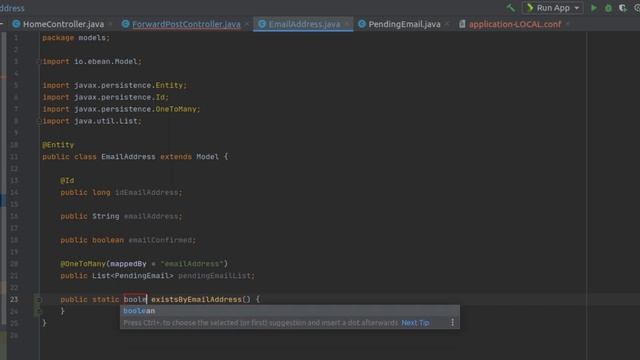This screenshot has height=360, width=640.
Task: Click the Model superclass name
Action: click(x=207, y=157)
